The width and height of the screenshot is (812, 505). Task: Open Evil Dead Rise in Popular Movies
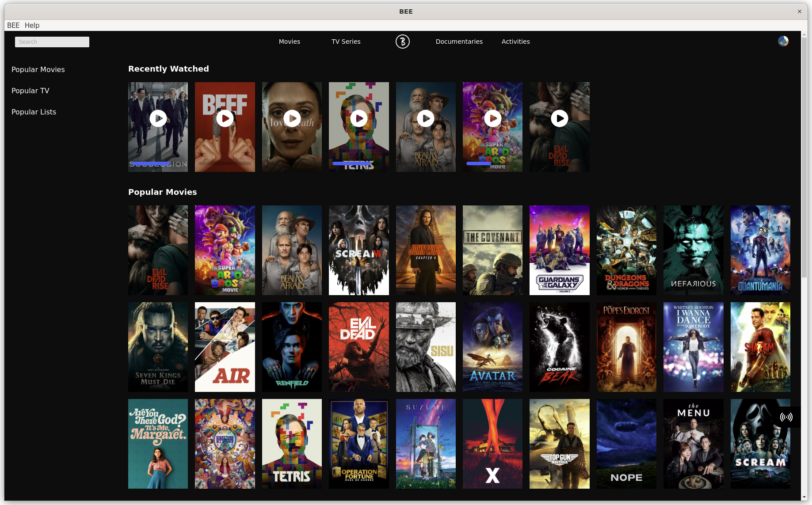[158, 250]
